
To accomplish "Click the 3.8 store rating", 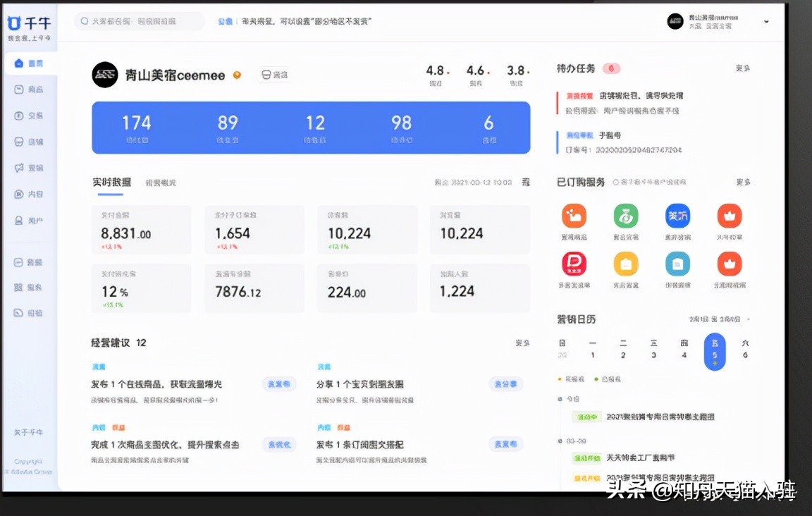I will pos(516,70).
